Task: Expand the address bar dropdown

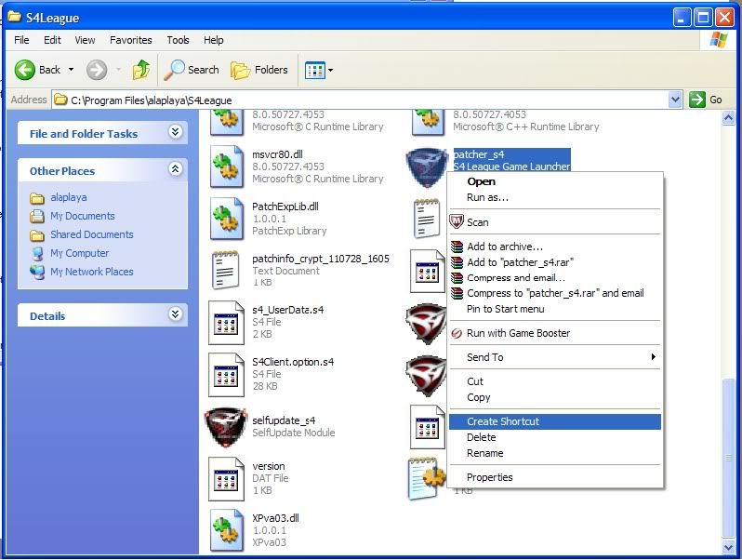Action: coord(675,100)
